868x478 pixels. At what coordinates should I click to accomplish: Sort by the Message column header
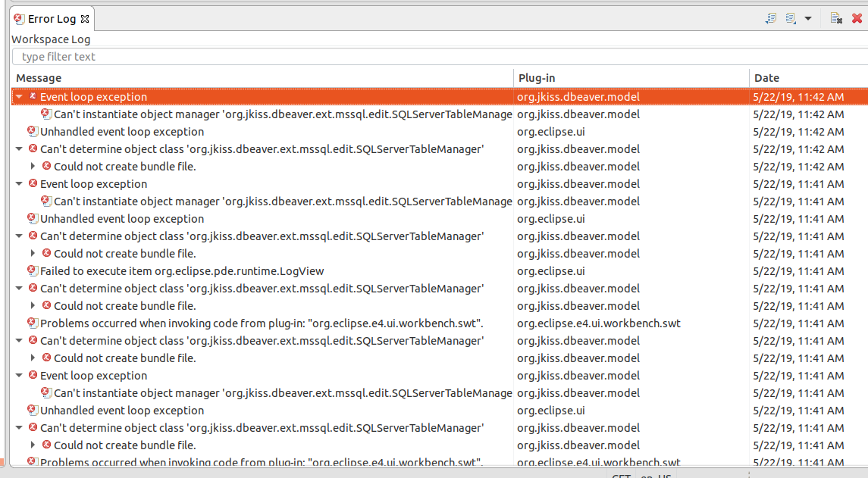click(x=262, y=78)
